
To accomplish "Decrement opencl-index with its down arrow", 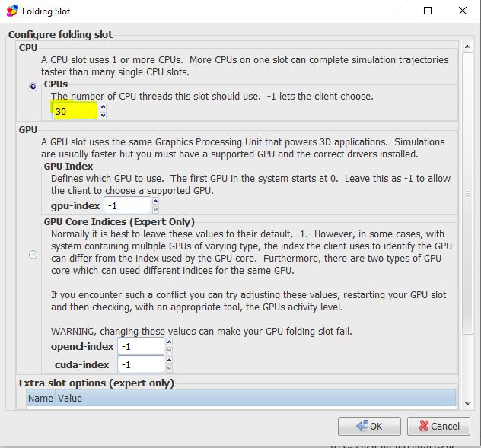I will [169, 350].
